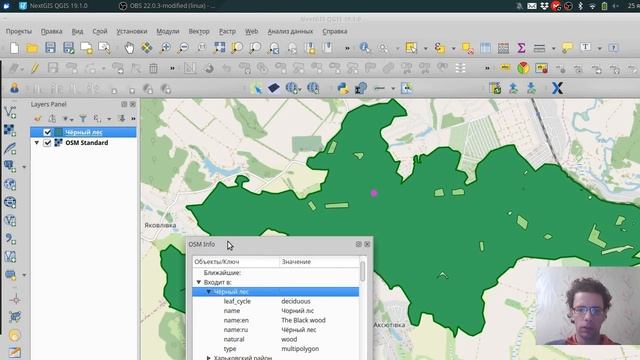This screenshot has height=360, width=640.
Task: Toggle visibility checkbox of Чёрный лес layer
Action: [x=47, y=132]
